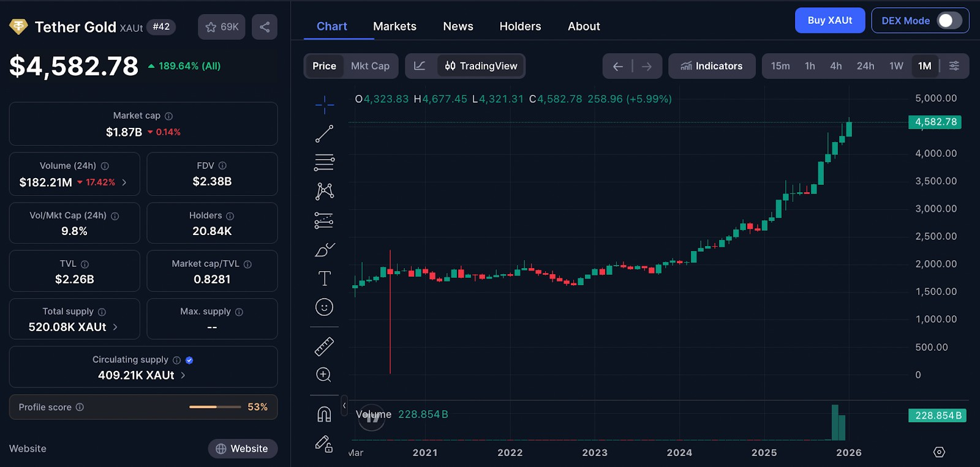Click the verified circulating supply badge
The height and width of the screenshot is (467, 980).
[189, 361]
